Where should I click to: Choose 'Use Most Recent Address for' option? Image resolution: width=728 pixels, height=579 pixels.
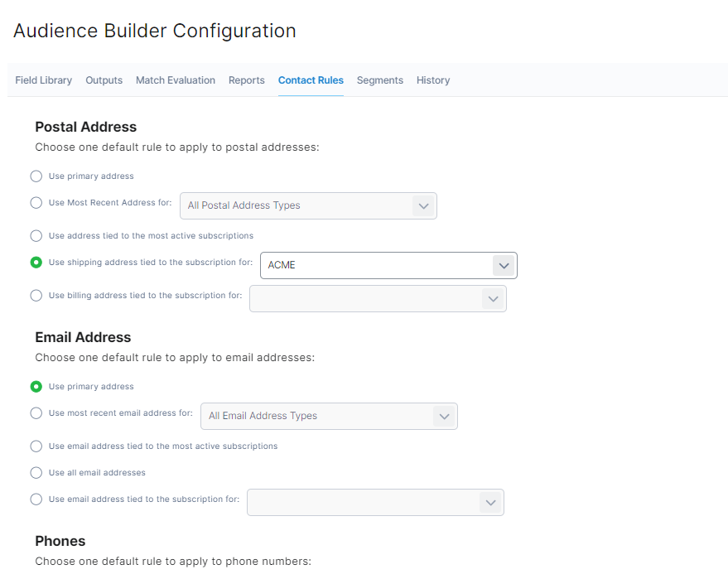pos(36,203)
